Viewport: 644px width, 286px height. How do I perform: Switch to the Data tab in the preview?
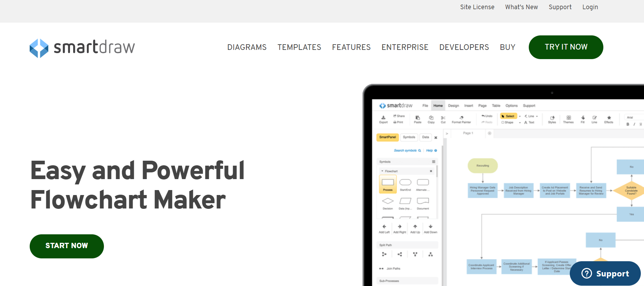426,137
